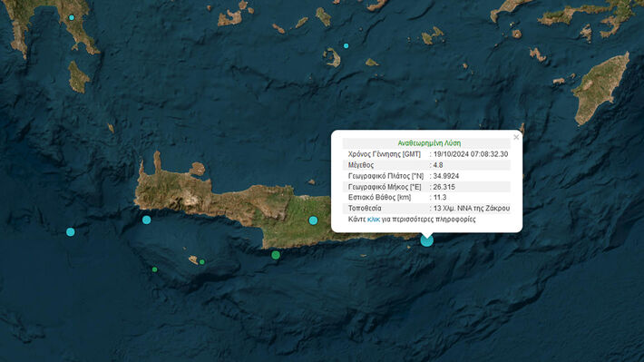Image resolution: width=644 pixels, height=362 pixels.
Task: Click the 'Εστιακό Βάθος [km]' label
Action: [379, 197]
